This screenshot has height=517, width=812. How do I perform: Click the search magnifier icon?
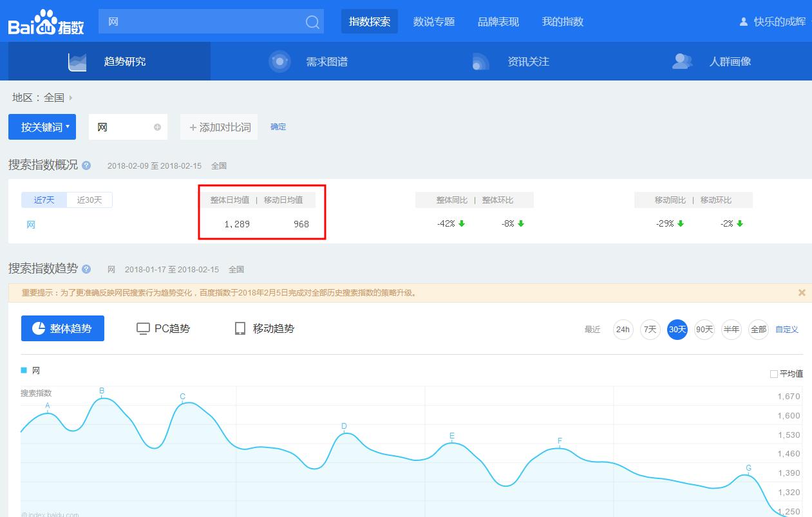312,21
